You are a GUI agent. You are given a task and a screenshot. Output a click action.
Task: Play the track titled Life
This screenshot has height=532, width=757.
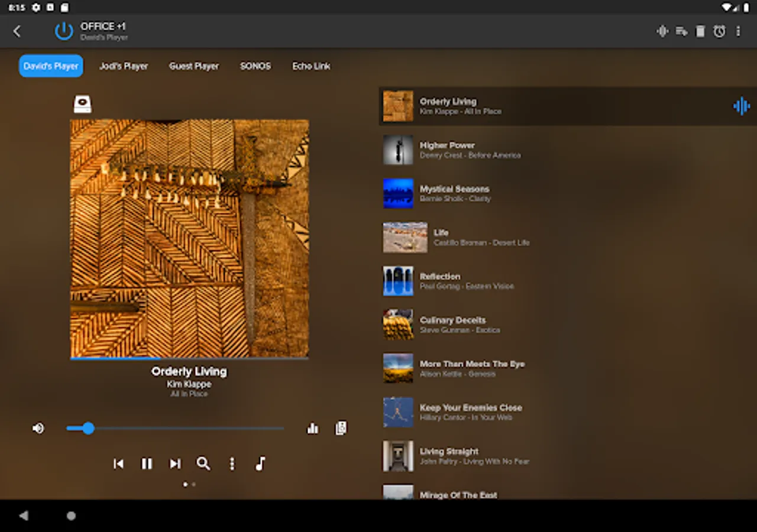568,238
